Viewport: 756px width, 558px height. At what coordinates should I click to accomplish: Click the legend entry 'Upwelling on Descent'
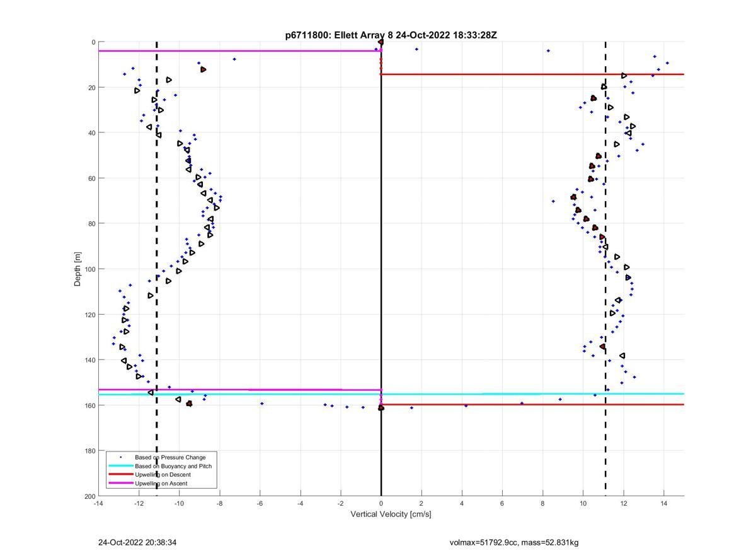point(163,475)
